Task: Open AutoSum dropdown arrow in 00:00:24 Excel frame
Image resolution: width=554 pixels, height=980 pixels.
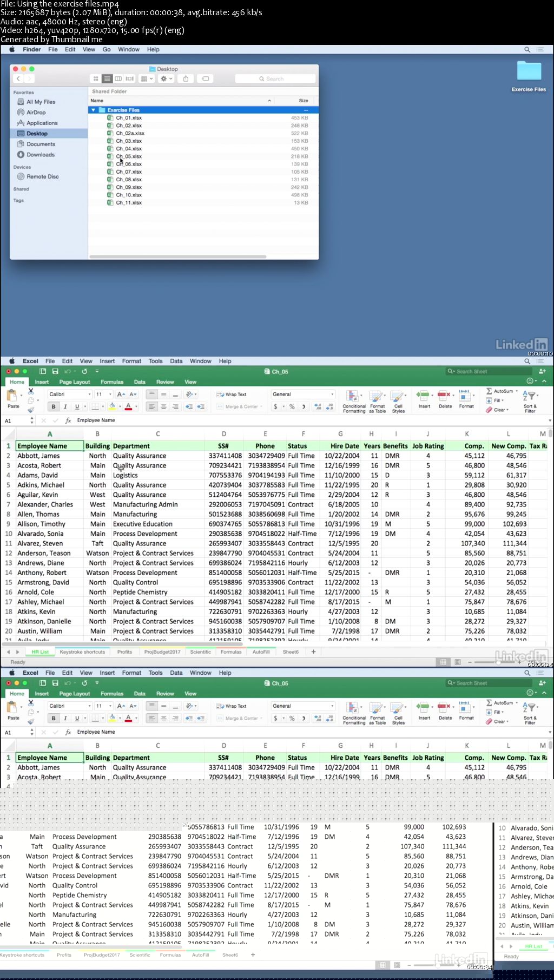Action: [517, 391]
